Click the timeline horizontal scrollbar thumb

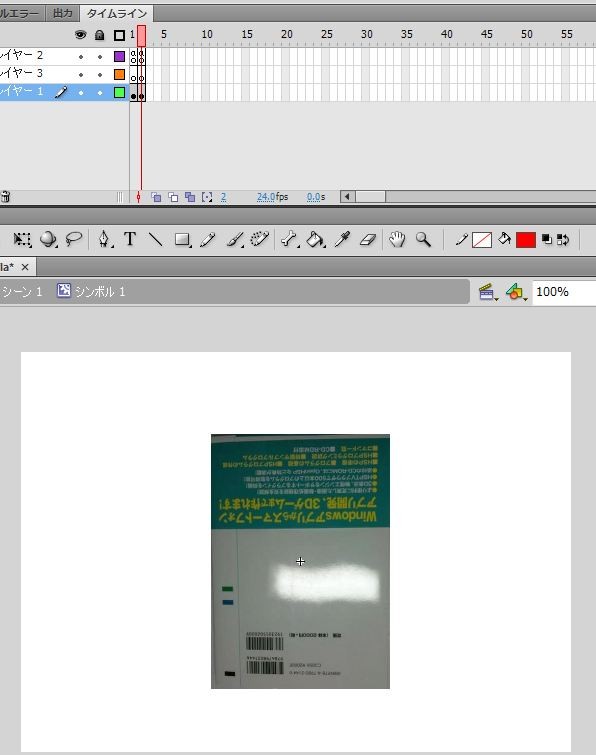point(370,196)
